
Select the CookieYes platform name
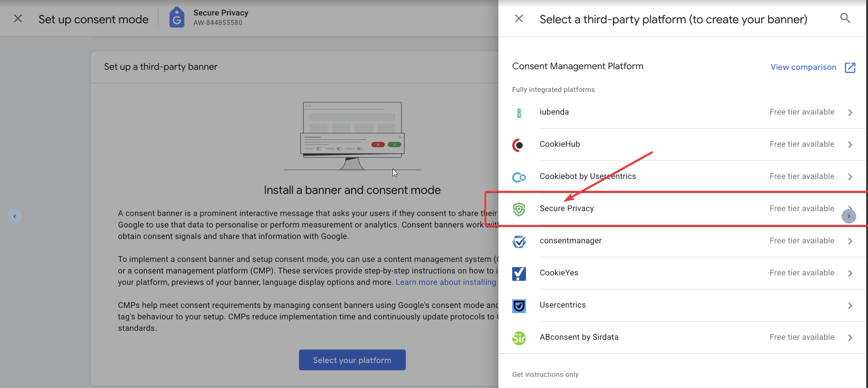pyautogui.click(x=559, y=273)
